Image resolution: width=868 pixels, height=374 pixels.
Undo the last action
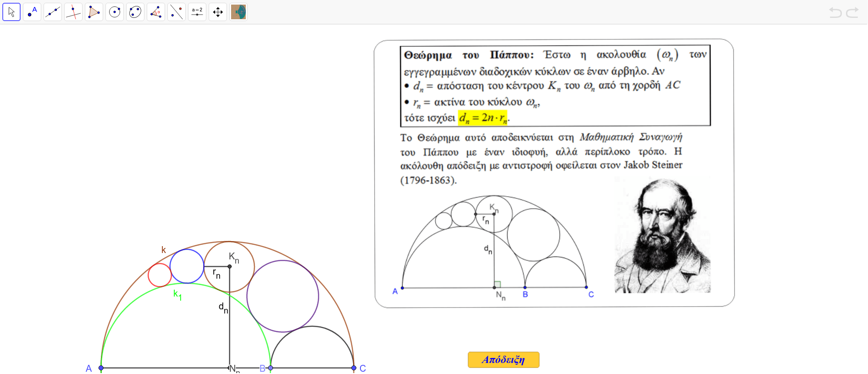[x=835, y=12]
